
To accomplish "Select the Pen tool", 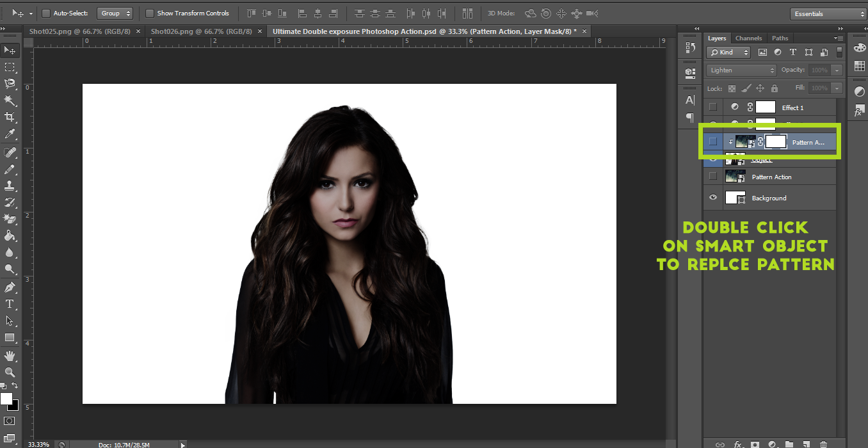I will [x=10, y=287].
